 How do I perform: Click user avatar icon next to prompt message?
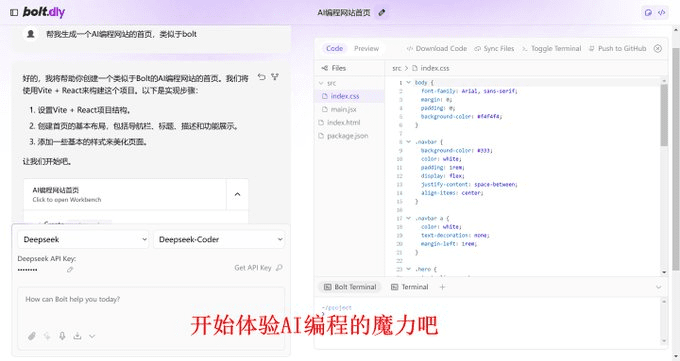31,34
